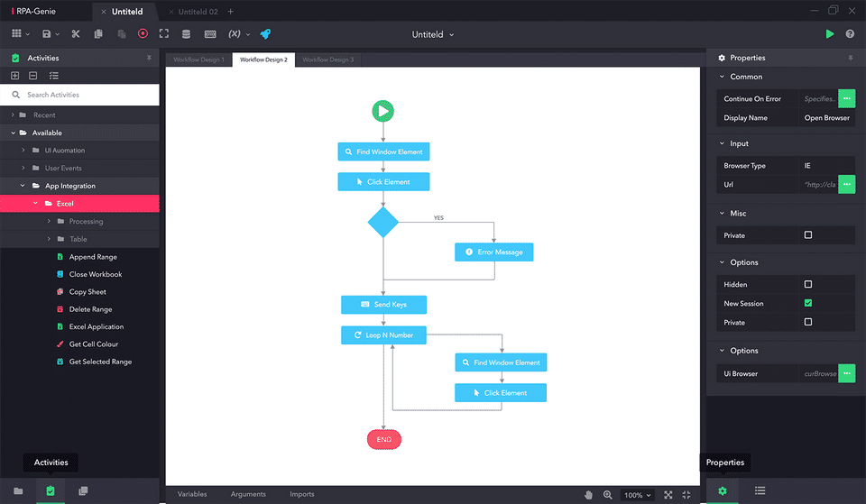
Task: Expand the Table folder
Action: [49, 239]
